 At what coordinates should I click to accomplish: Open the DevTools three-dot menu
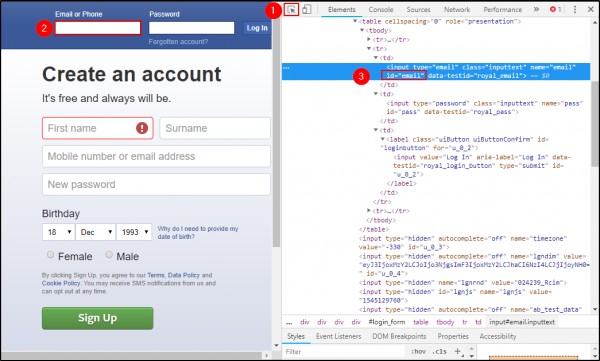(x=575, y=10)
